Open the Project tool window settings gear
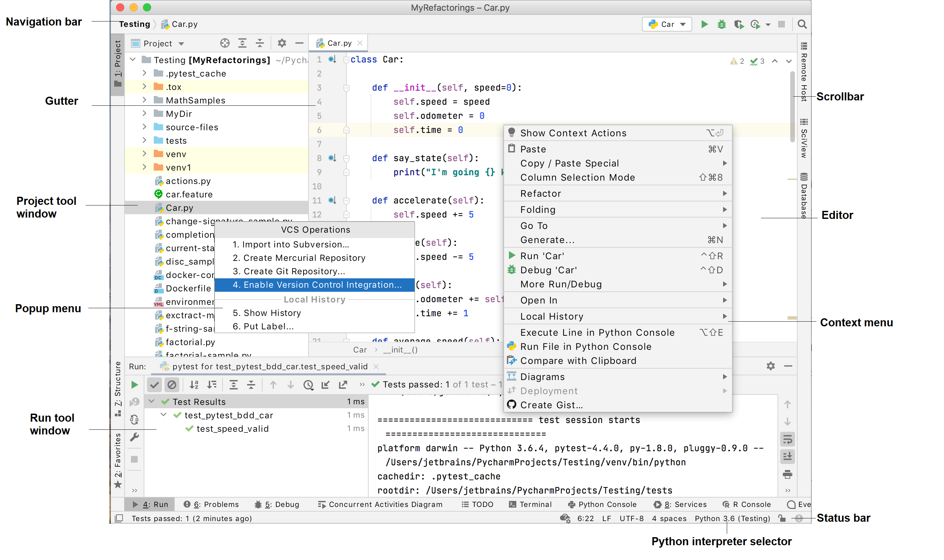Image resolution: width=944 pixels, height=560 pixels. 281,43
